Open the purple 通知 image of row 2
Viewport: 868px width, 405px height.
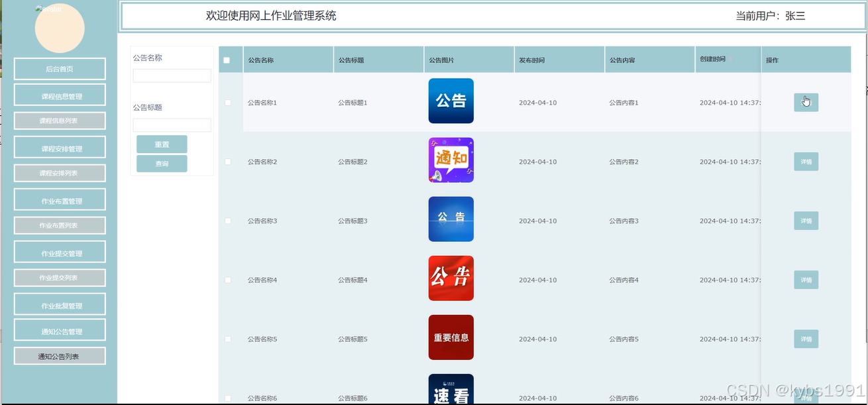click(451, 160)
